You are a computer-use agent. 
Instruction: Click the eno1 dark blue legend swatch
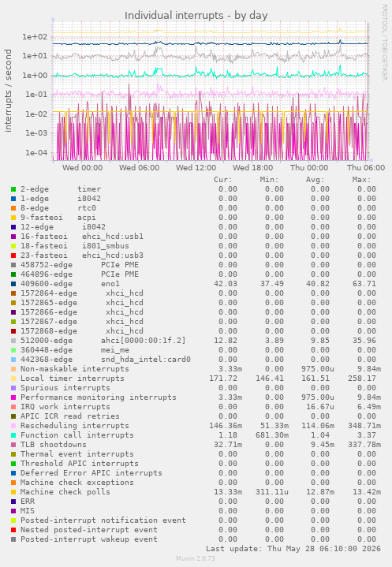coord(13,284)
